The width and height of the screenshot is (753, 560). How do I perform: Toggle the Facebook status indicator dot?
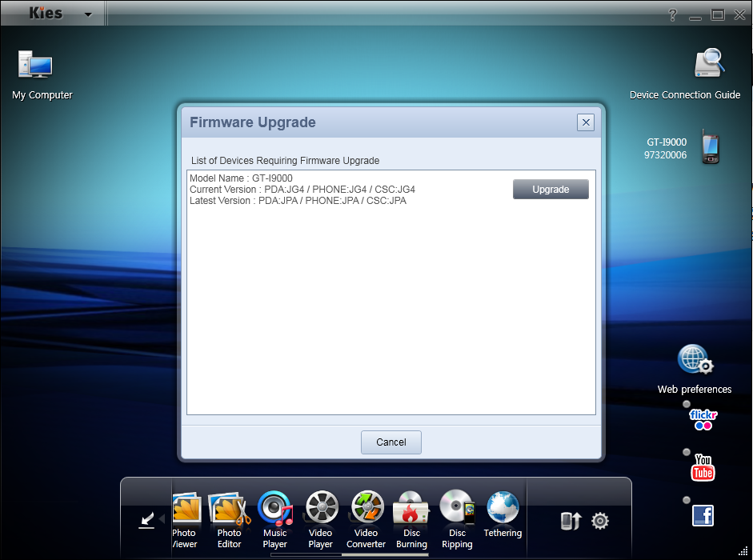coord(687,500)
